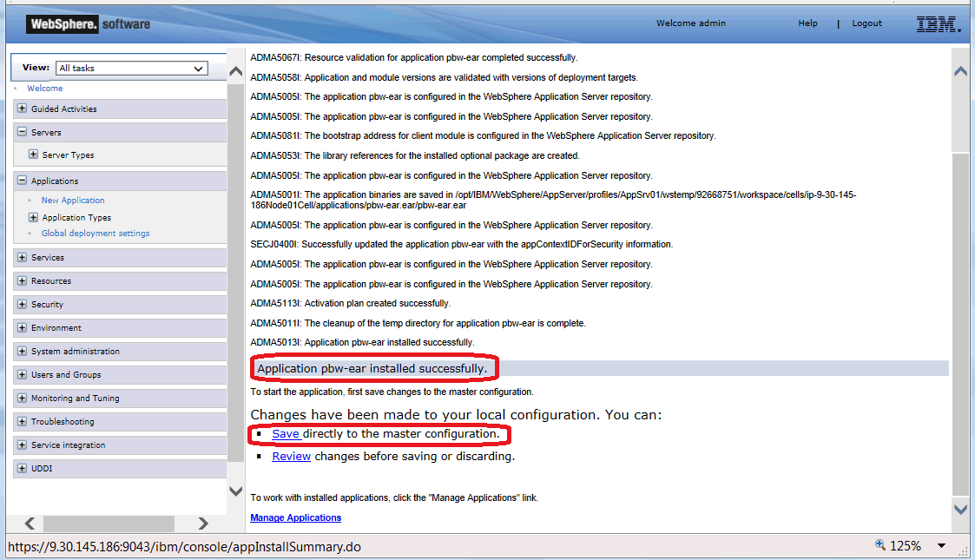Click the ADMA5067I resource validation message
This screenshot has width=975, height=560.
click(x=414, y=58)
